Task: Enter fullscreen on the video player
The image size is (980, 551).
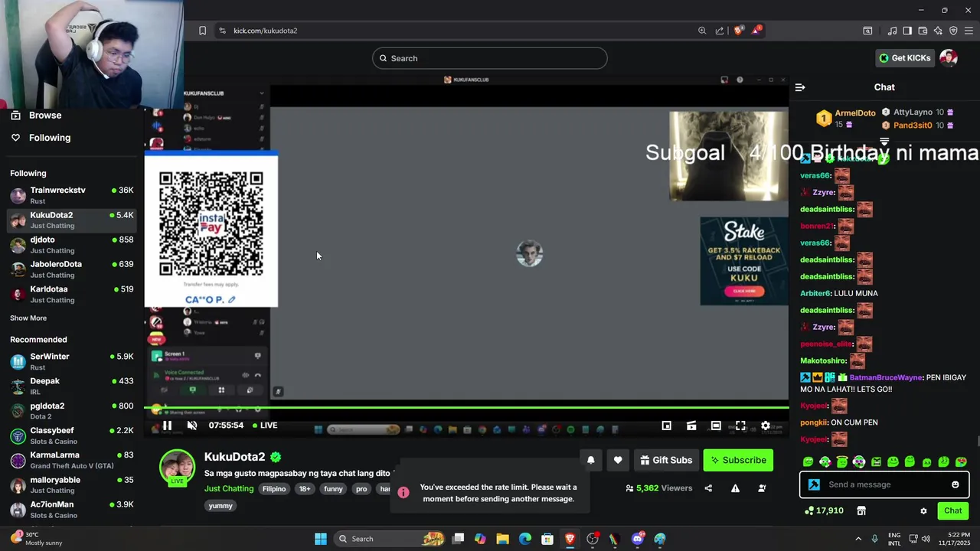Action: pyautogui.click(x=740, y=425)
